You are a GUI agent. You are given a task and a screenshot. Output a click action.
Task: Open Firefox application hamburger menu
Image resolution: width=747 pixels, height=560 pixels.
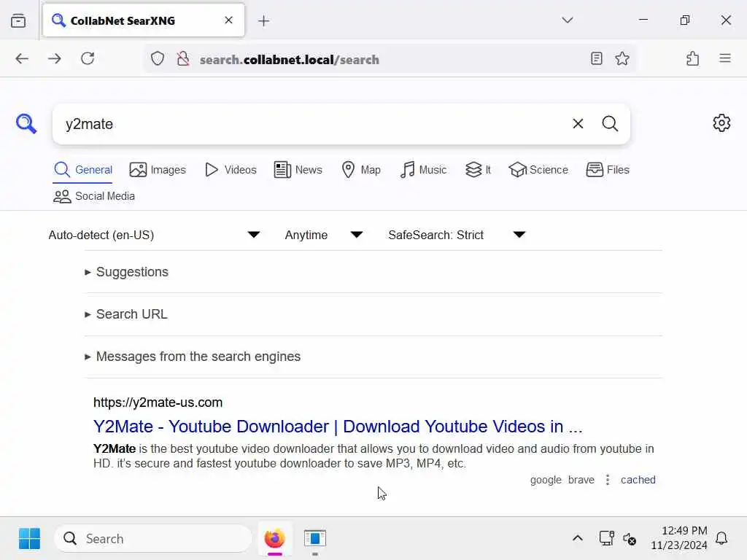(725, 58)
